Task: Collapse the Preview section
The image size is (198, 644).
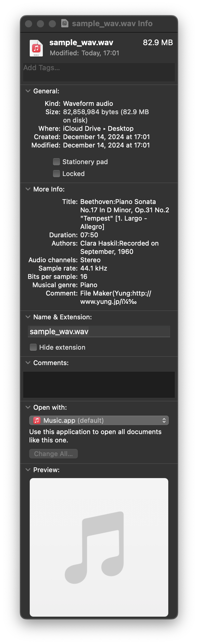Action: tap(28, 470)
